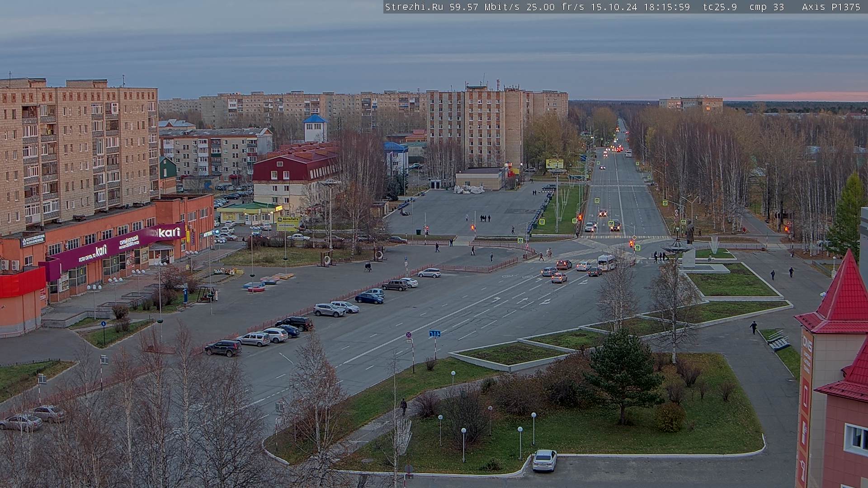
Task: Click the 25.00 fr/s frame rate
Action: (x=554, y=7)
